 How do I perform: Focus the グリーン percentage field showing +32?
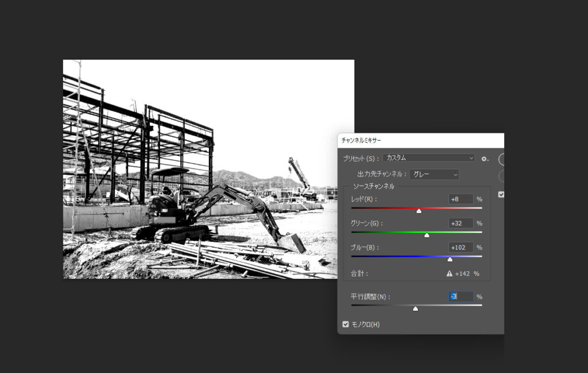pos(461,223)
